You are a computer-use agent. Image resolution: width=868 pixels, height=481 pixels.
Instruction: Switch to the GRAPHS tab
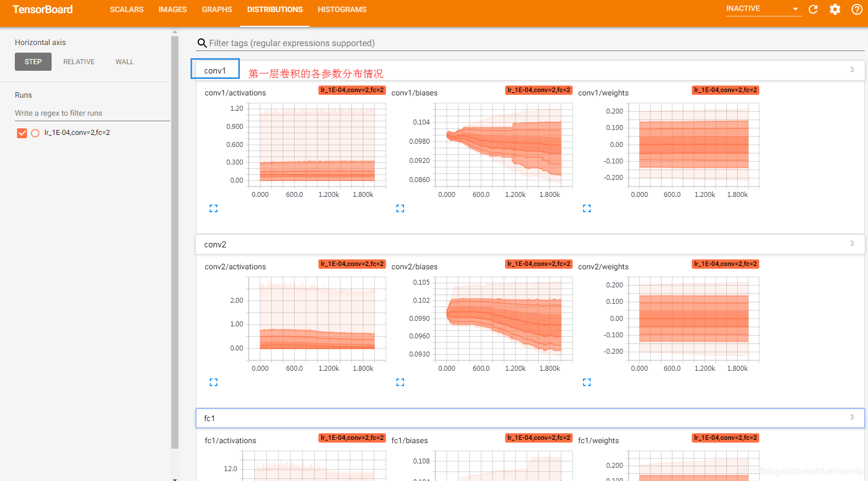tap(217, 10)
